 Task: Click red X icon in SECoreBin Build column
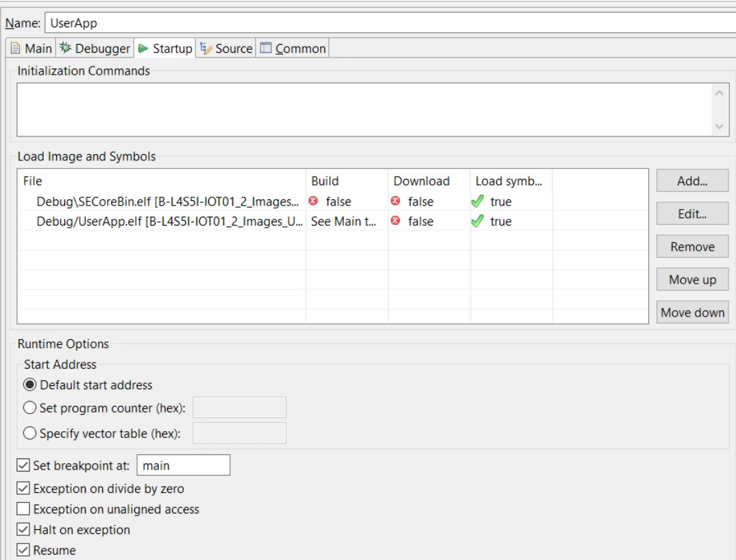click(313, 201)
